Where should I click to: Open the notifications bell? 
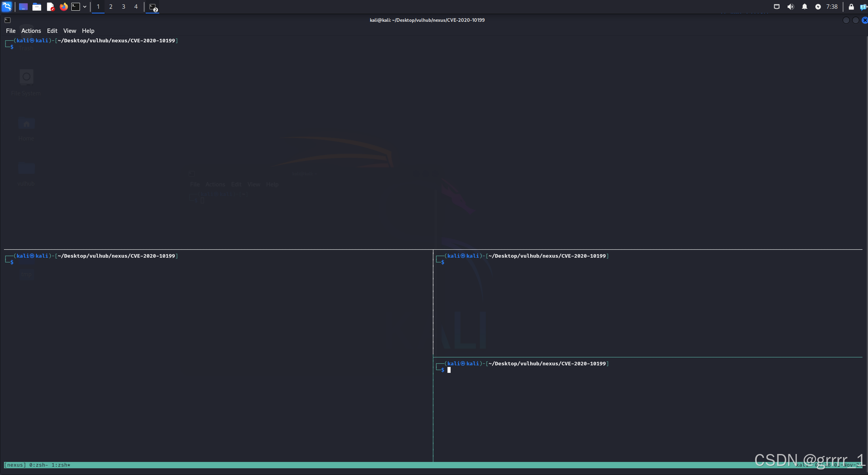point(804,7)
